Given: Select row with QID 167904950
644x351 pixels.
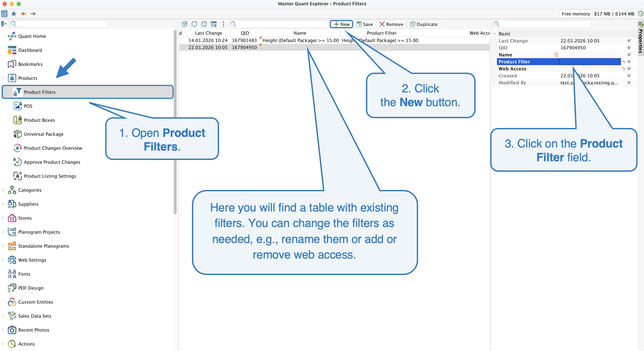Looking at the screenshot, I should (x=334, y=47).
